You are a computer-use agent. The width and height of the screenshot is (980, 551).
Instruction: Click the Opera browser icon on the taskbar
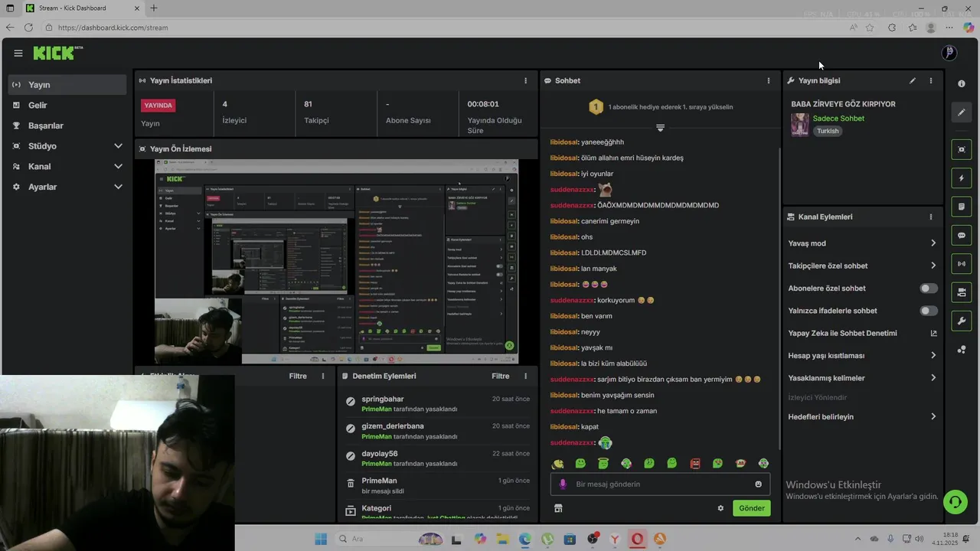coord(637,539)
